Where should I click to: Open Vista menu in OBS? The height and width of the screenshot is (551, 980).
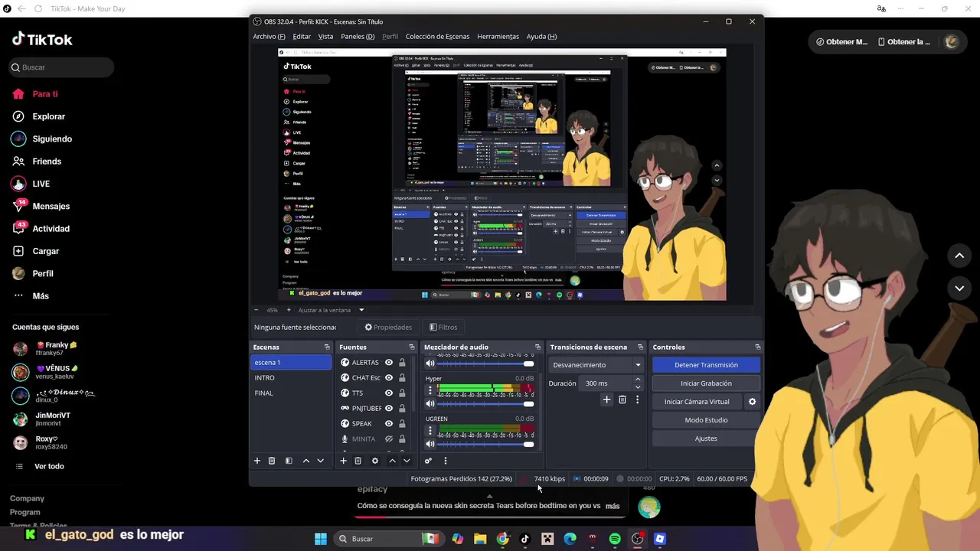[x=325, y=36]
